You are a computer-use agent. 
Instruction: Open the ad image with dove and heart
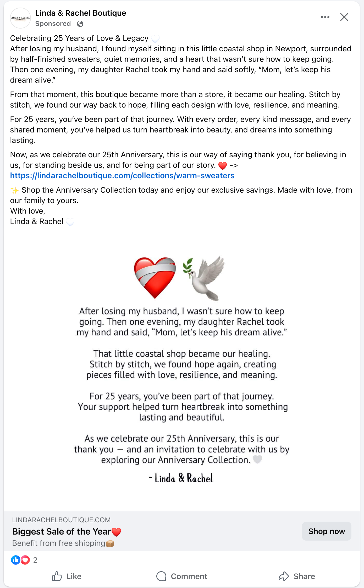coord(182,372)
